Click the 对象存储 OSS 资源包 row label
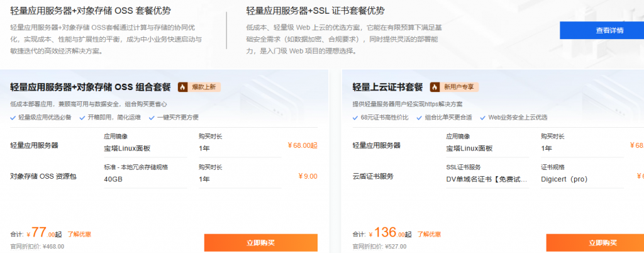Screen dimensions: 644x253 43,177
